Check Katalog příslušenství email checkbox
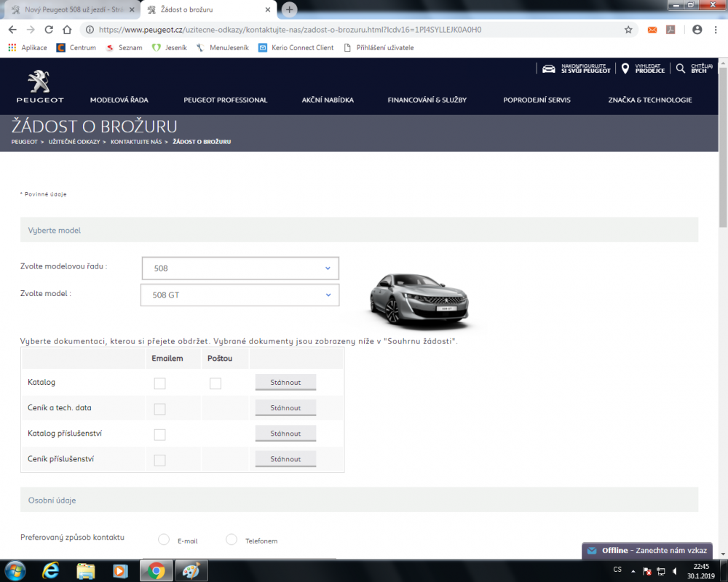This screenshot has height=582, width=728. coord(159,434)
